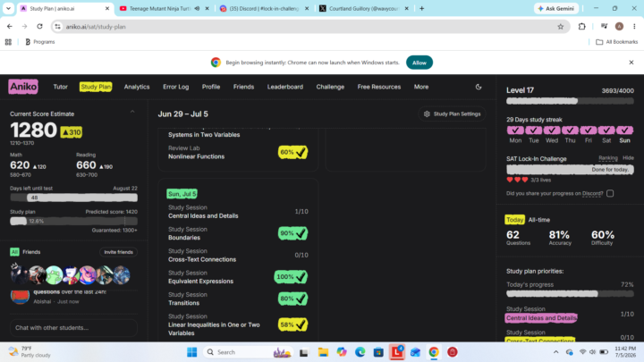This screenshot has width=644, height=362.
Task: Click Invite friends button
Action: click(118, 252)
